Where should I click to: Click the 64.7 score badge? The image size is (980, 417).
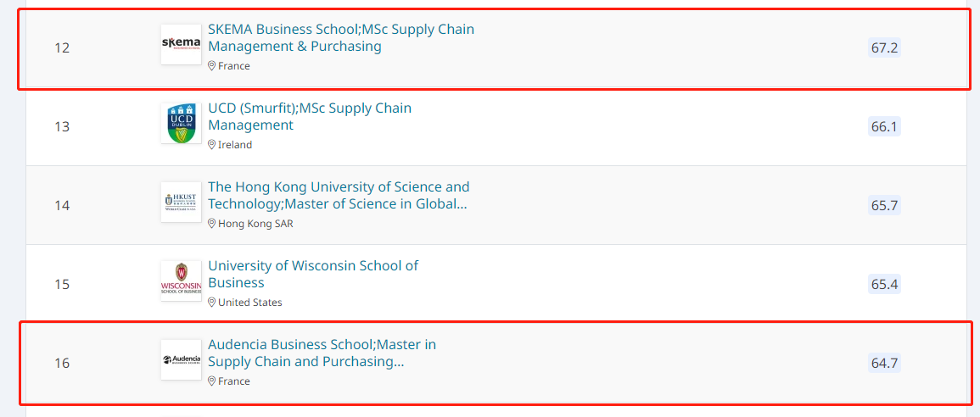884,363
